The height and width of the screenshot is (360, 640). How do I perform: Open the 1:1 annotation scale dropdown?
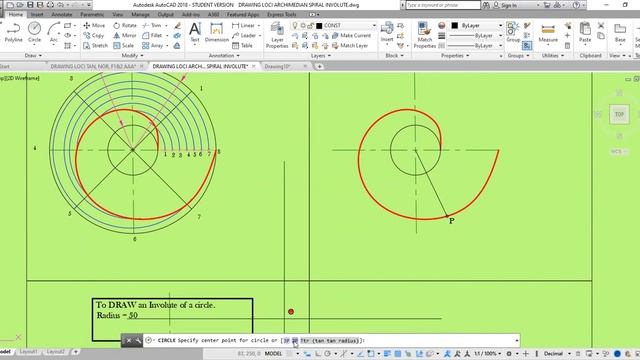coord(487,353)
